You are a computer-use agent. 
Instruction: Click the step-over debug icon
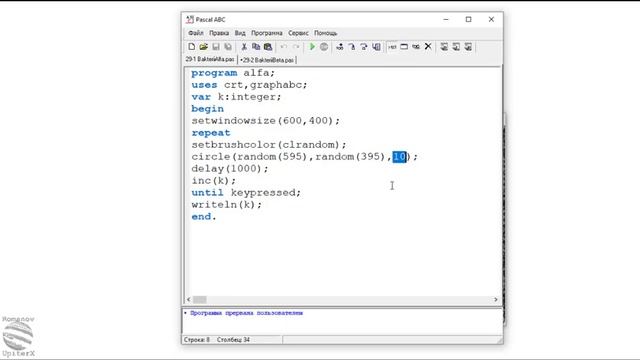pos(351,47)
